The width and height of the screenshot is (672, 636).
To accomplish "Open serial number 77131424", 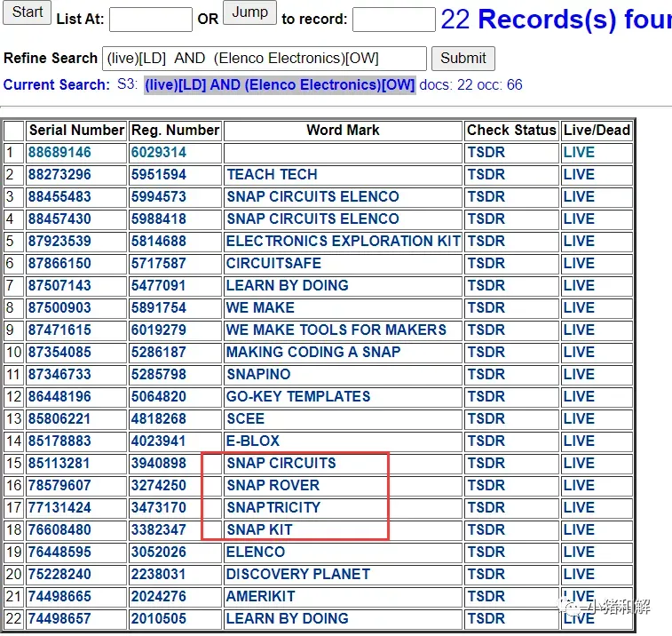I will click(x=59, y=508).
